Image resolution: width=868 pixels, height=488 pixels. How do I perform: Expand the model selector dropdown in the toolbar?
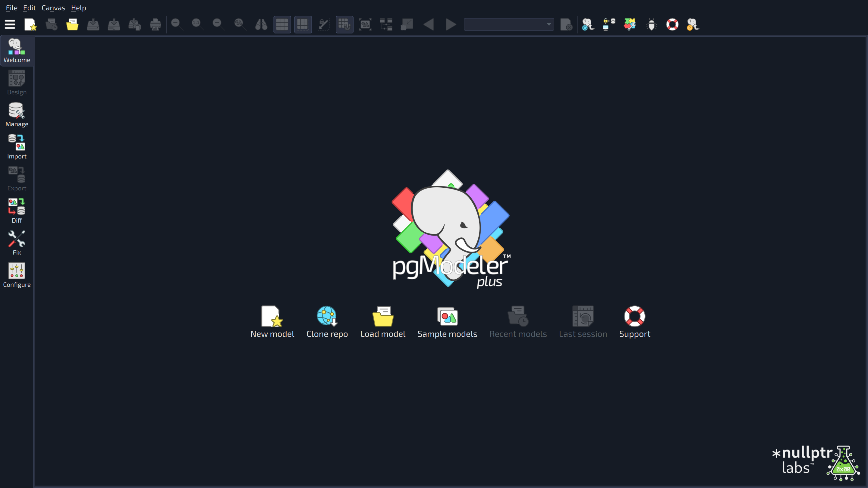(509, 24)
